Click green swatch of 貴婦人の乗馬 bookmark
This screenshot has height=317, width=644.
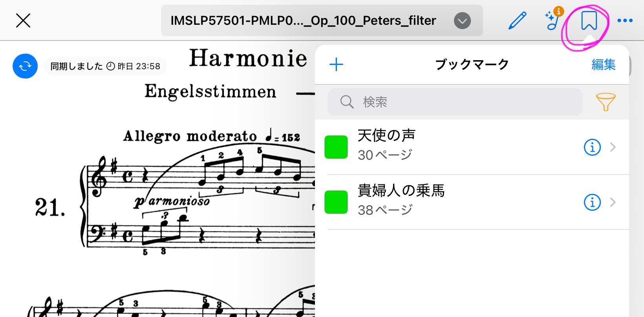tap(336, 202)
